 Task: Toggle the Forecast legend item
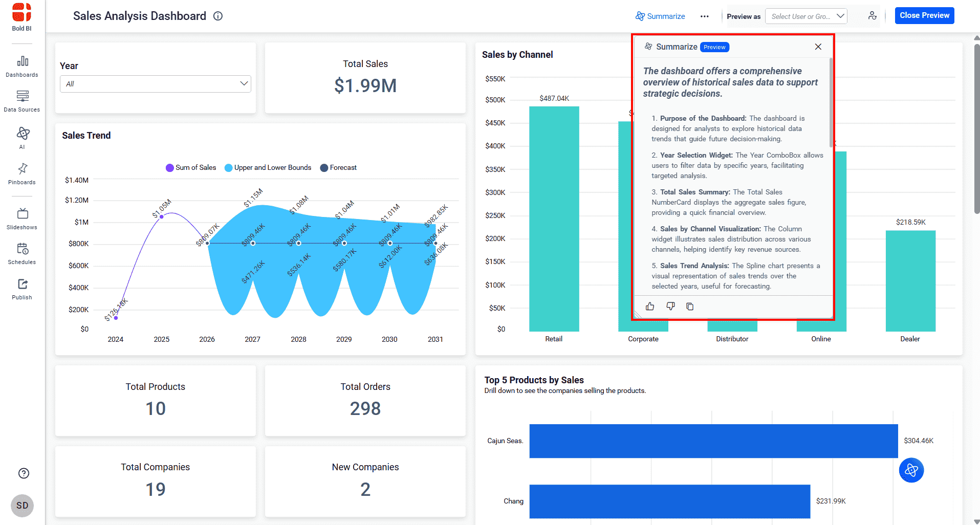point(338,168)
